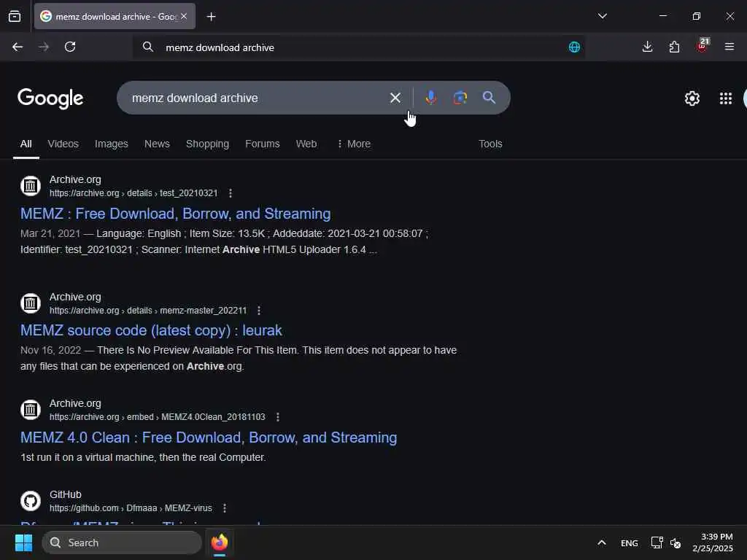The image size is (747, 560).
Task: Switch to the News tab
Action: pyautogui.click(x=157, y=144)
